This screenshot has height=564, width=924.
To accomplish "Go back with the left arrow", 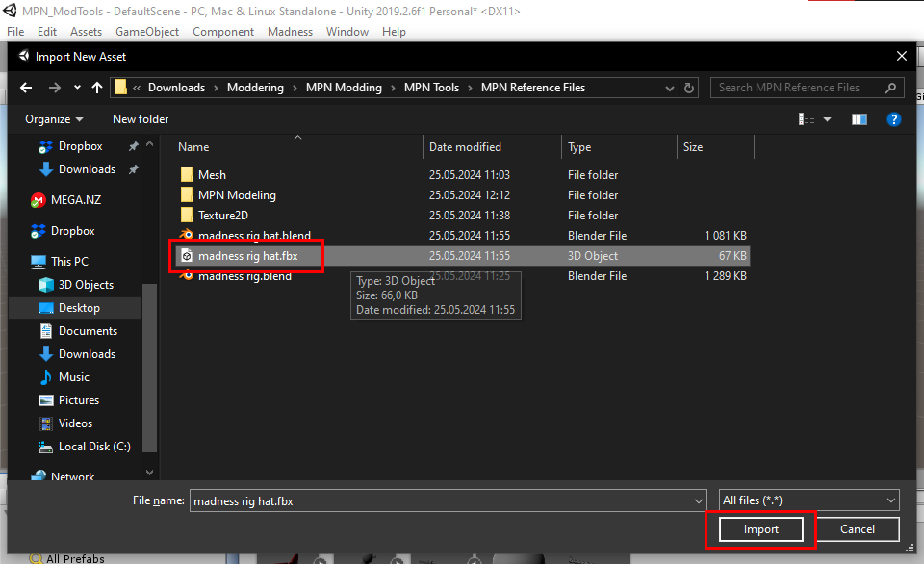I will tap(26, 88).
